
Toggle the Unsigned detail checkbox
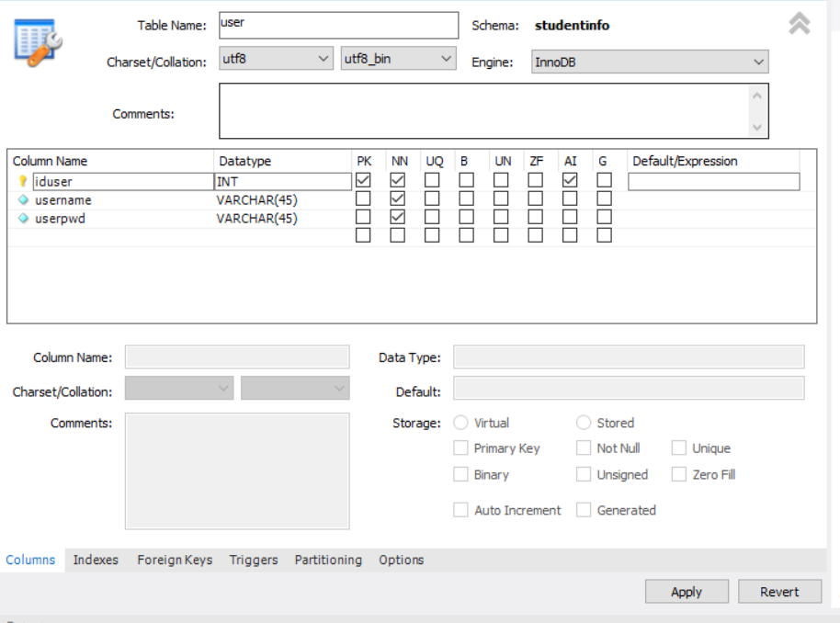[x=584, y=474]
